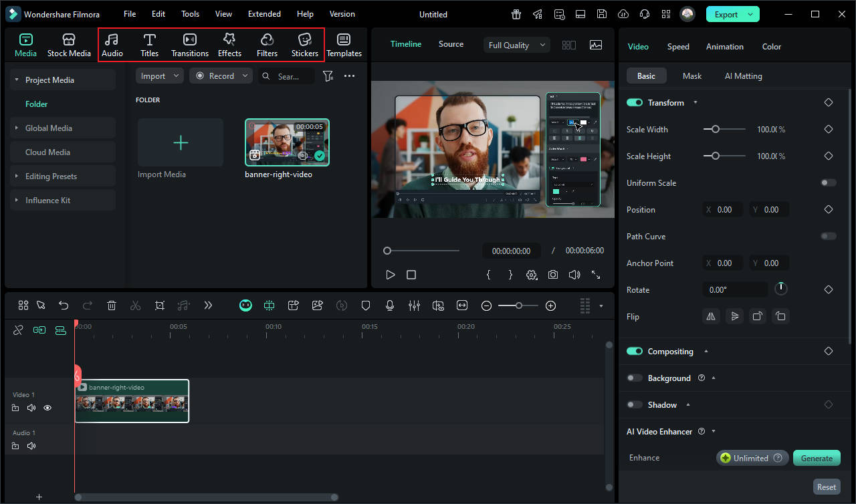Expand the Global Media folder
Image resolution: width=856 pixels, height=504 pixels.
[48, 128]
